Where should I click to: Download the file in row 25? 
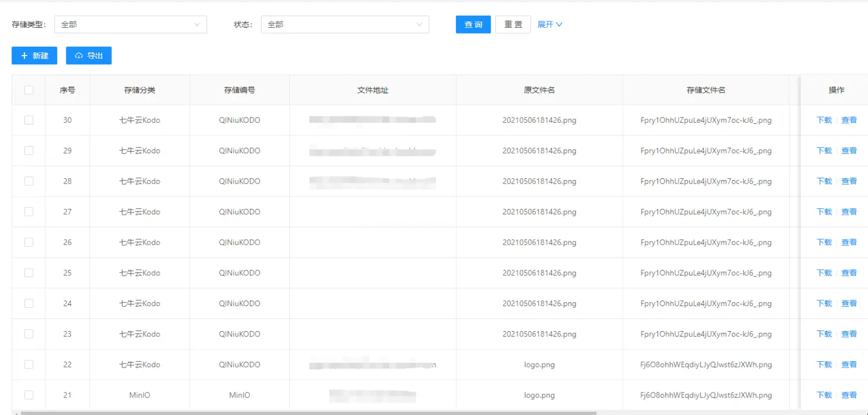[824, 273]
